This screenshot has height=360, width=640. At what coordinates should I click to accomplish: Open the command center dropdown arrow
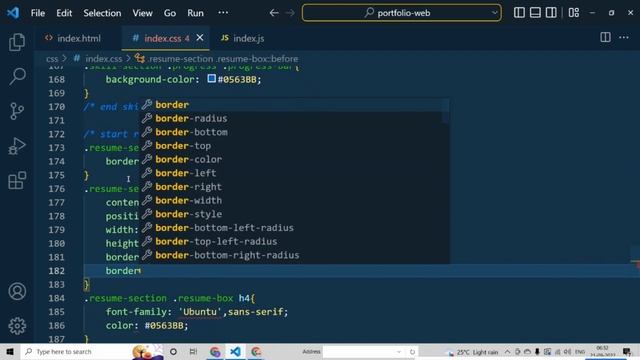(x=494, y=13)
